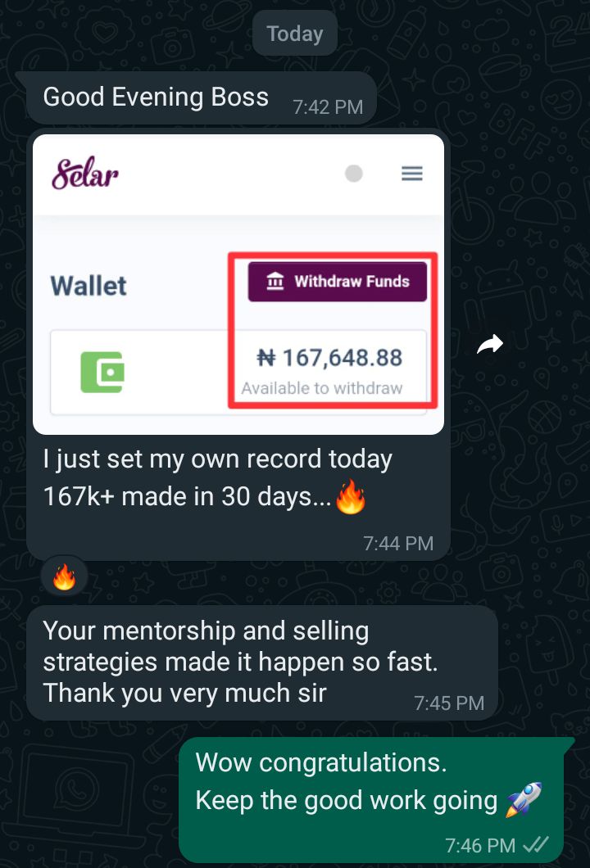Click the Wallet heading

coord(88,286)
